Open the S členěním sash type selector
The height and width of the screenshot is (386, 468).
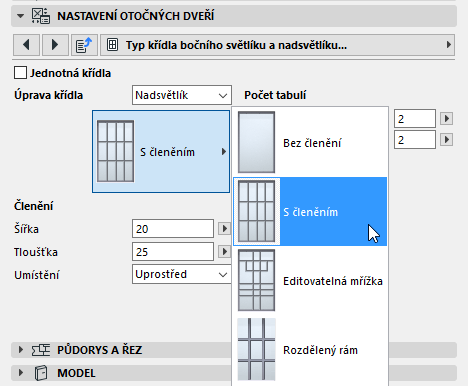tap(161, 152)
